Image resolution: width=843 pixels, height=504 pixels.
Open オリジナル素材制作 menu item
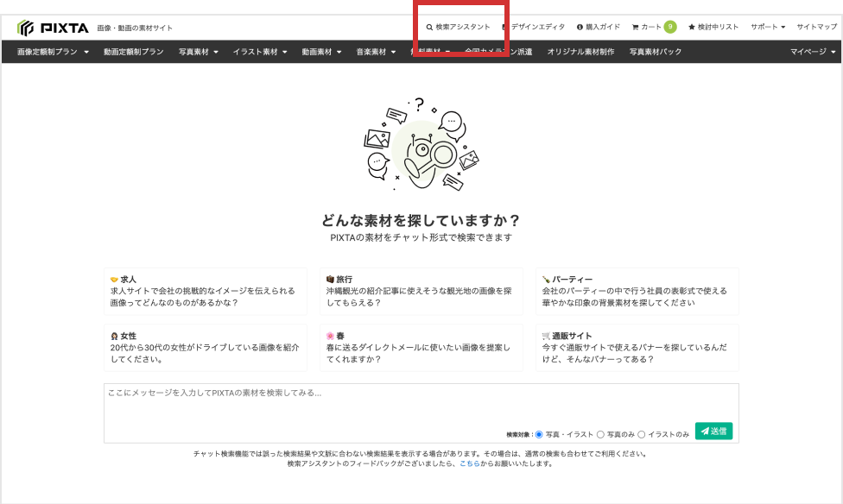click(x=580, y=52)
